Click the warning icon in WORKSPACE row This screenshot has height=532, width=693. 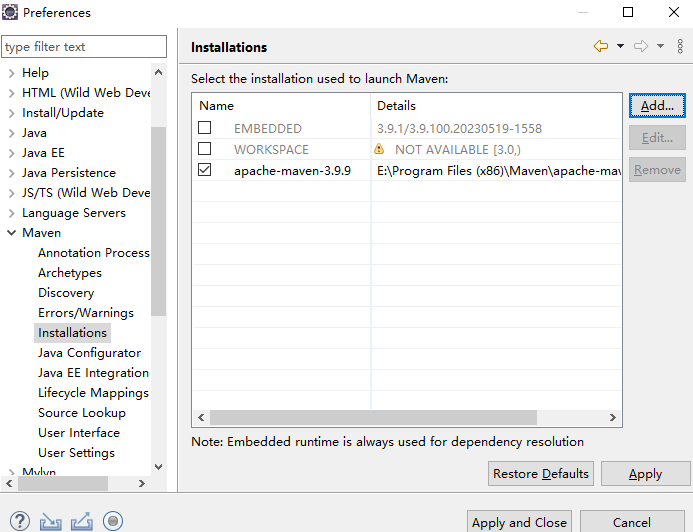pos(379,149)
